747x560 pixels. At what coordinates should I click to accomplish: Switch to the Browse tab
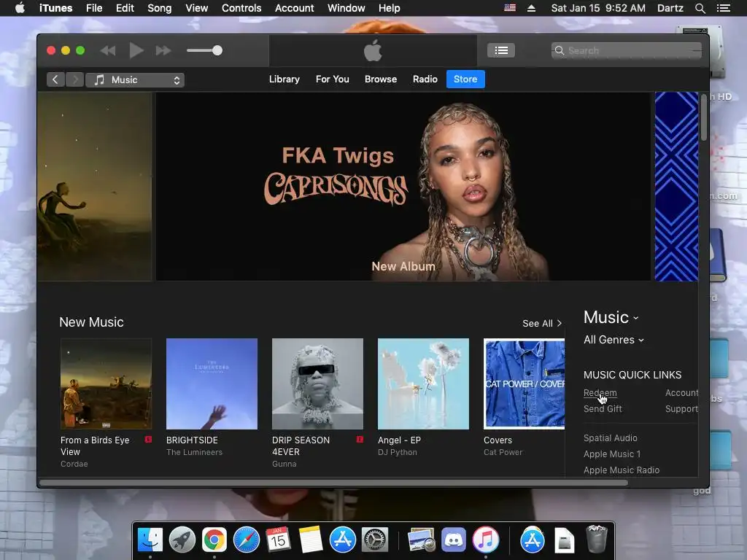point(381,79)
